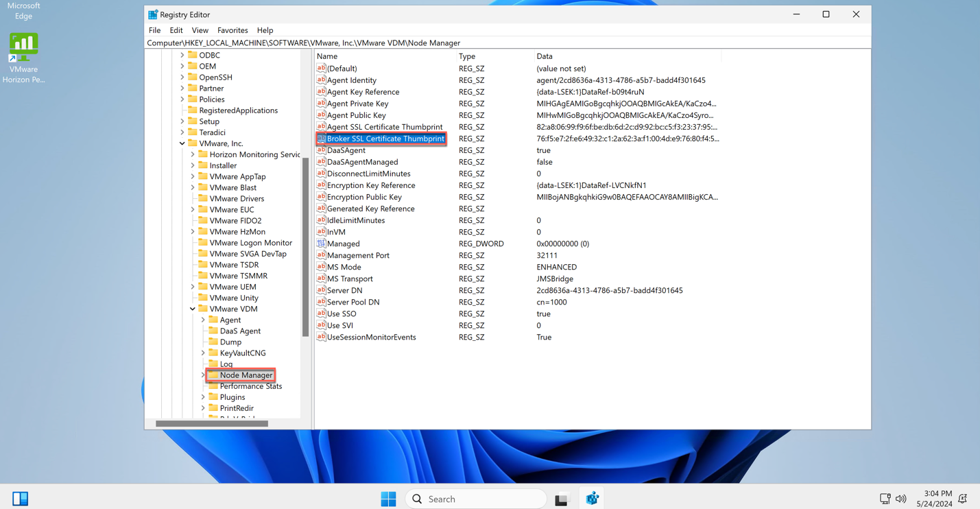
Task: Open the Windows Start menu
Action: 388,499
